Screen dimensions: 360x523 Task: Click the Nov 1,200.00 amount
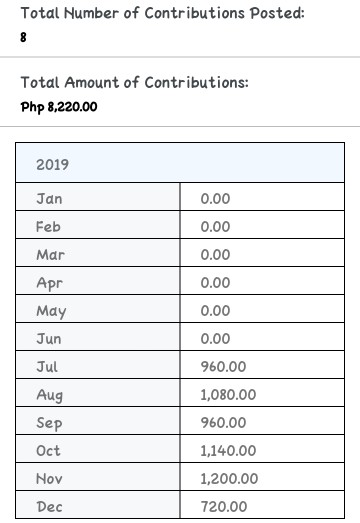click(229, 479)
